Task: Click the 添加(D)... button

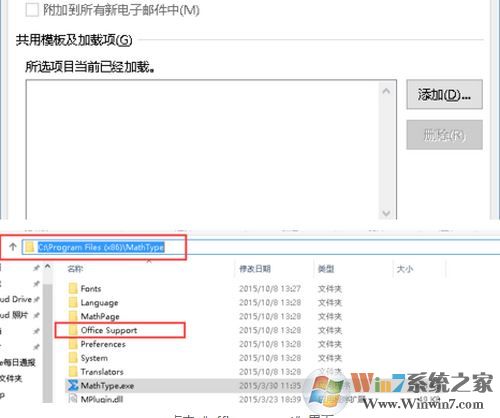Action: (444, 94)
